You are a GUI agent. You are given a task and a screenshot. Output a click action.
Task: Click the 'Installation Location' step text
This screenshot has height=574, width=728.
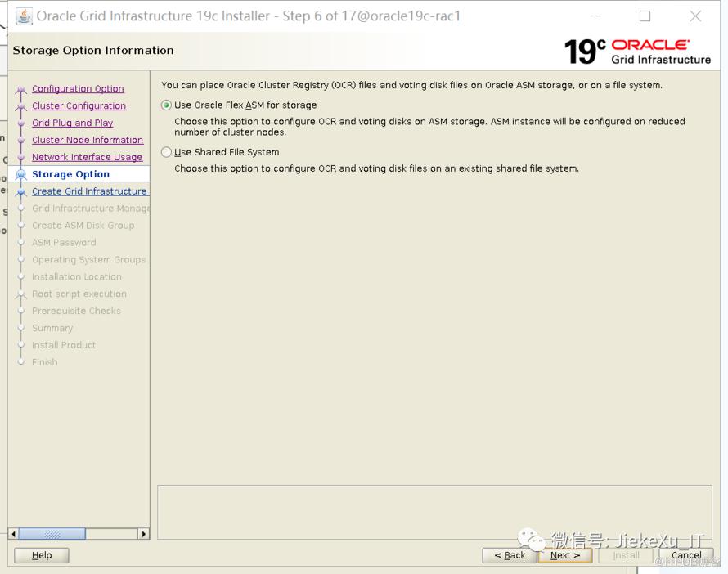[77, 277]
